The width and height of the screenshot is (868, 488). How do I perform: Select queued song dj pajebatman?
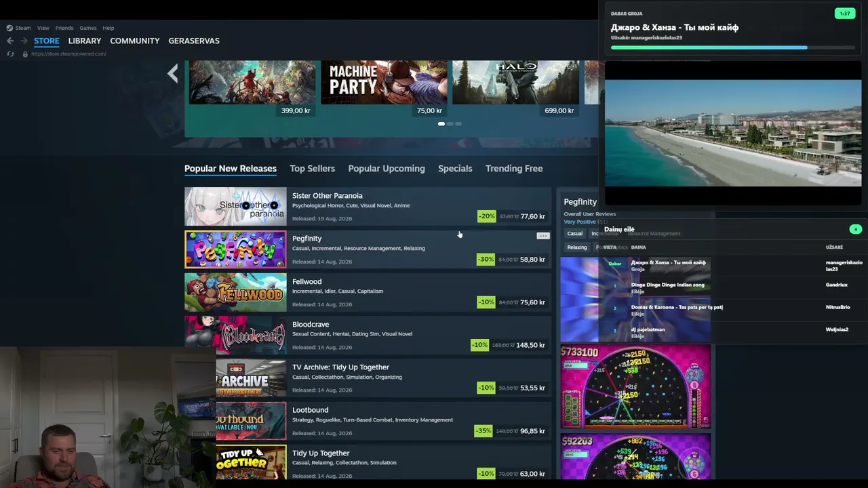tap(648, 329)
